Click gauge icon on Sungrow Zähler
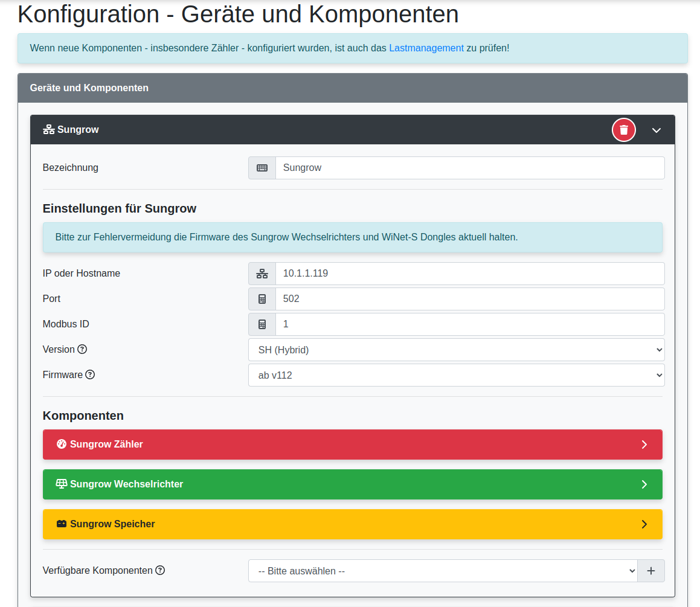Viewport: 700px width, 607px height. pos(62,444)
